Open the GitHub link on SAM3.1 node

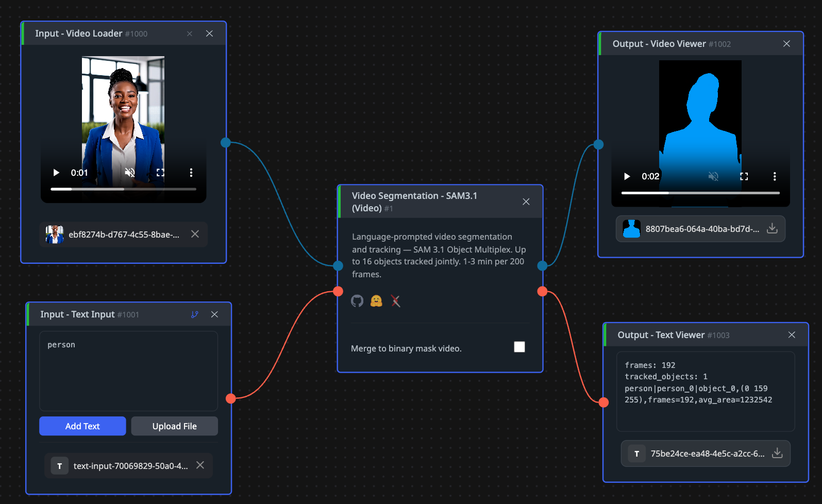click(357, 301)
